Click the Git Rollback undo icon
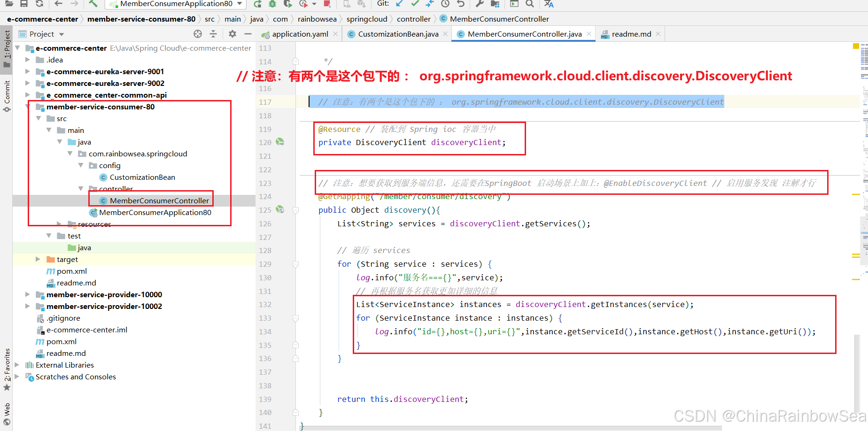Image resolution: width=868 pixels, height=431 pixels. (461, 4)
